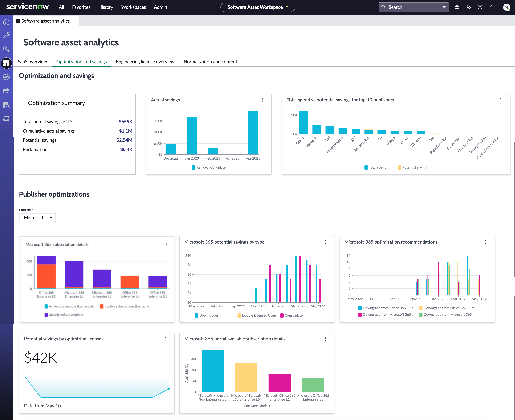This screenshot has height=420, width=515.
Task: Toggle Active subscriptions legend entry
Action: pyautogui.click(x=70, y=306)
